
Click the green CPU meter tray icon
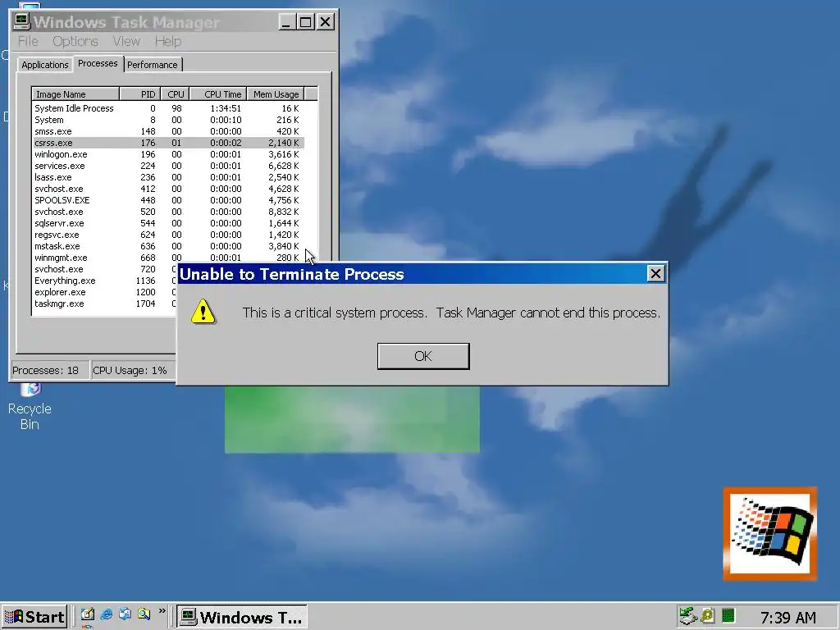(728, 615)
